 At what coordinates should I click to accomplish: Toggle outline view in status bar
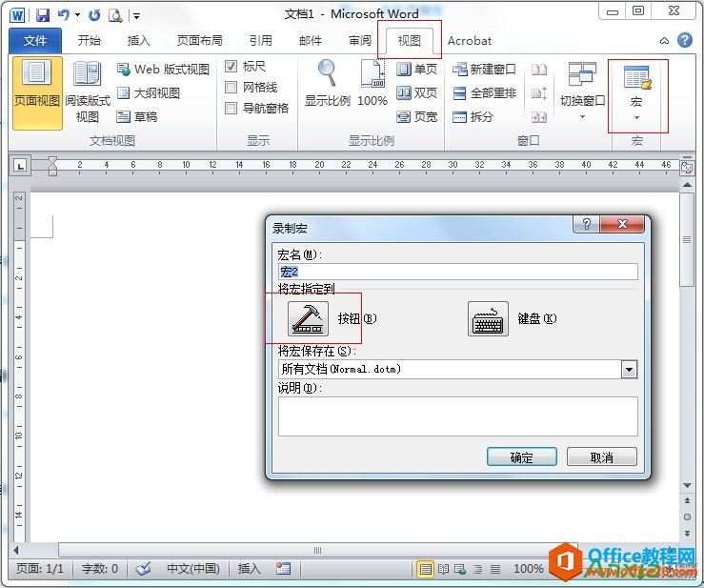[x=477, y=569]
